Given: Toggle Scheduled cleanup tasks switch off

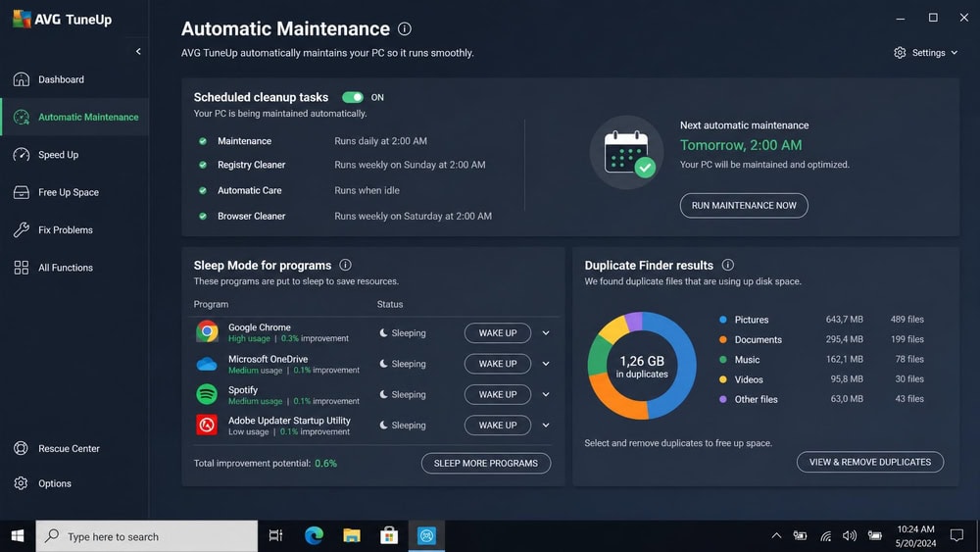Looking at the screenshot, I should [353, 97].
